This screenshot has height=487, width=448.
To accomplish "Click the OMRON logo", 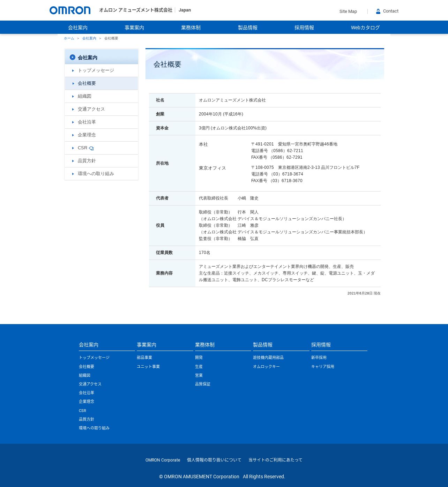I will pos(70,10).
